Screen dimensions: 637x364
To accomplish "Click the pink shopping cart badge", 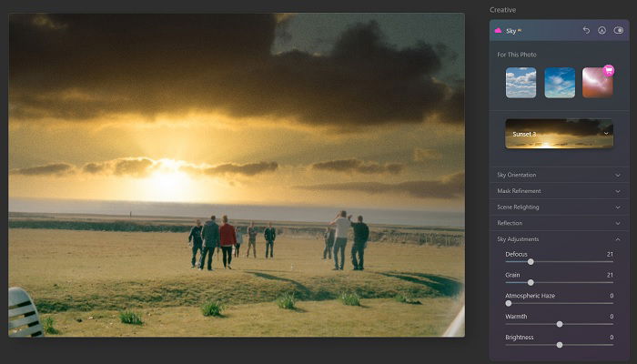I will 608,70.
